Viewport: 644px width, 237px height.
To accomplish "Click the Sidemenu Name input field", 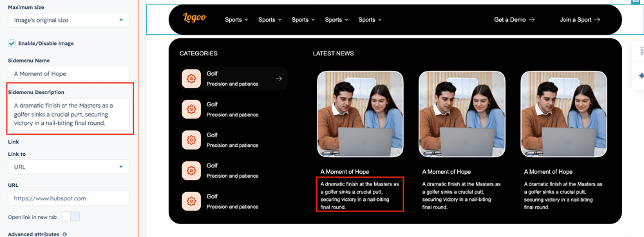I will click(x=68, y=73).
